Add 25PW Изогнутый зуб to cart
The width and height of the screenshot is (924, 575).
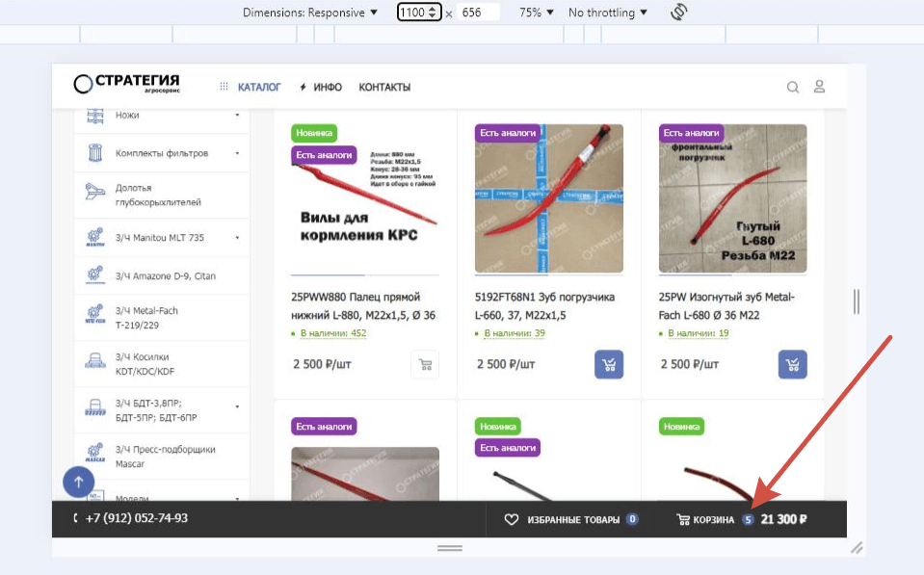click(793, 365)
